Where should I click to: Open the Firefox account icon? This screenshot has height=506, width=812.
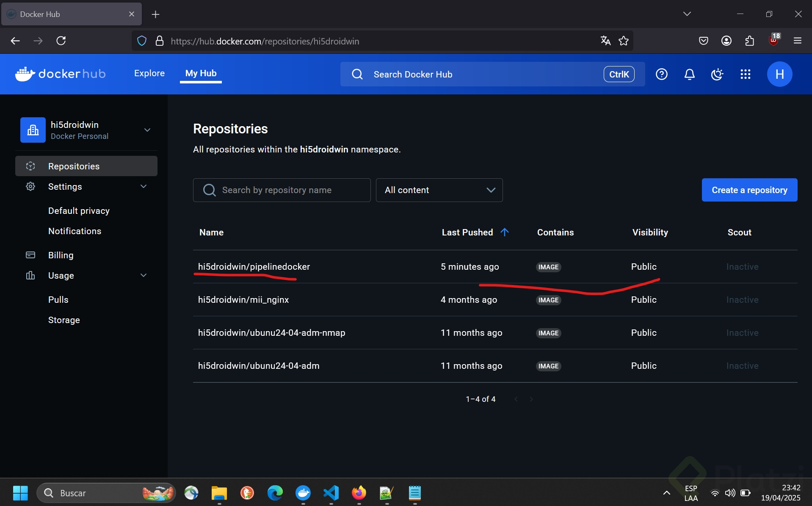click(726, 41)
